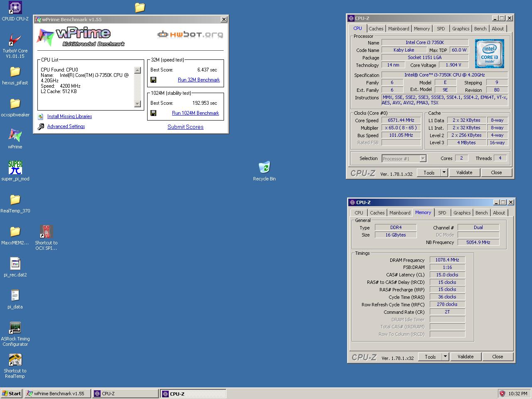Open the Submit Scores link
The height and width of the screenshot is (399, 532).
click(x=185, y=127)
